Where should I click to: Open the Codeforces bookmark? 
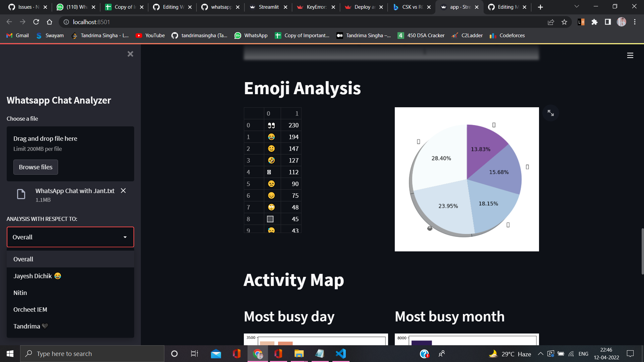[x=507, y=35]
